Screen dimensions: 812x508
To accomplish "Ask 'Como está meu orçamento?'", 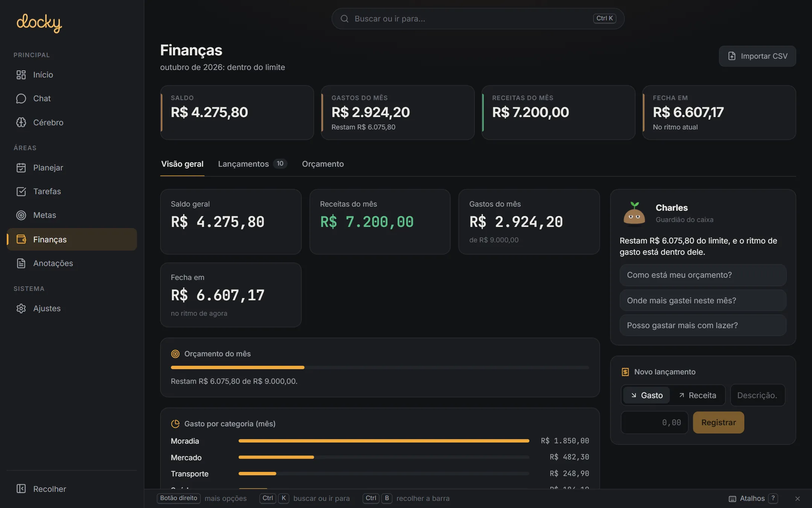I will coord(703,275).
